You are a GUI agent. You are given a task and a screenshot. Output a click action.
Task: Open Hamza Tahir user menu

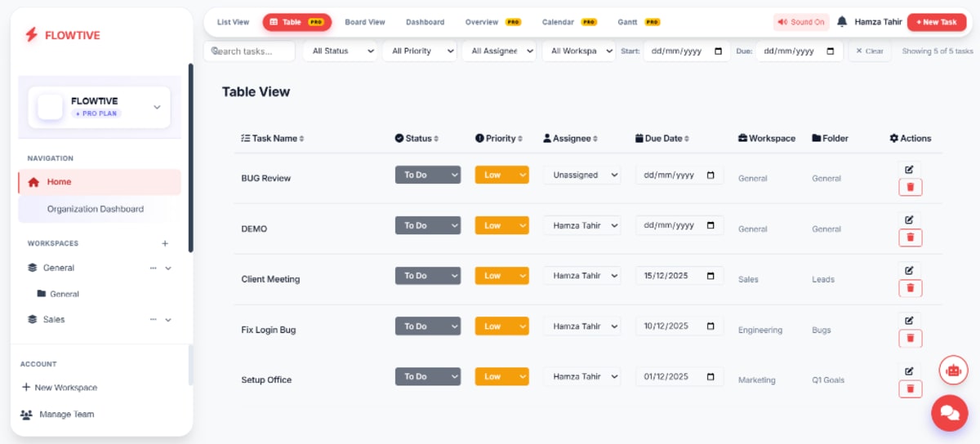[878, 22]
